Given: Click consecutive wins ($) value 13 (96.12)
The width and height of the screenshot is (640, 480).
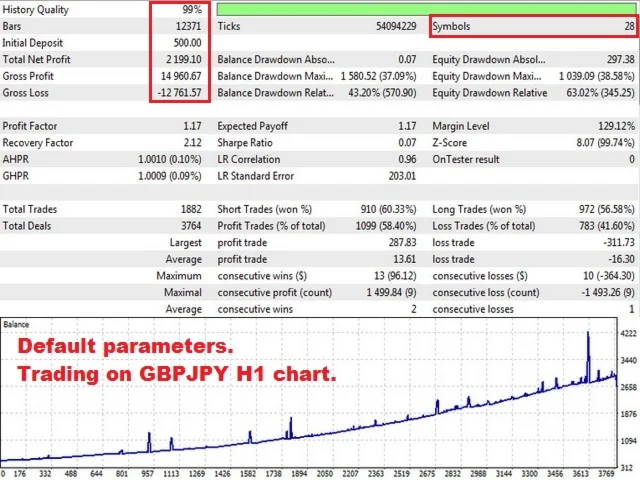Looking at the screenshot, I should (x=395, y=276).
